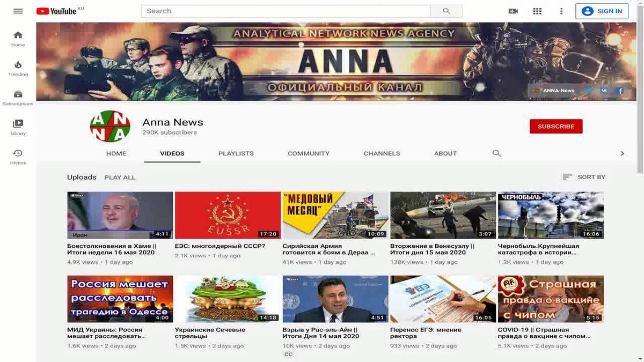Screen dimensions: 644x362
Task: Open the About tab
Action: pyautogui.click(x=445, y=153)
